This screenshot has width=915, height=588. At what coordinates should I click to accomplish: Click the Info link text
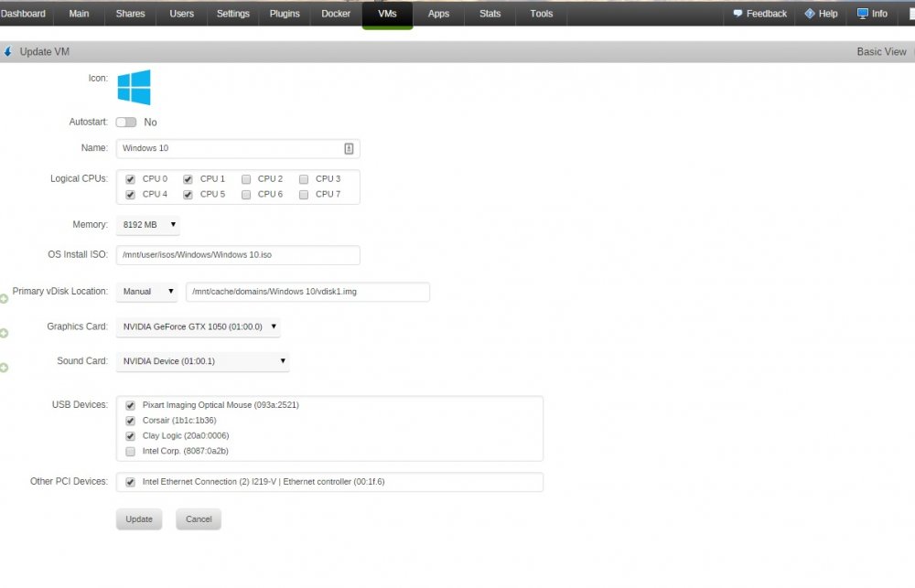tap(879, 14)
